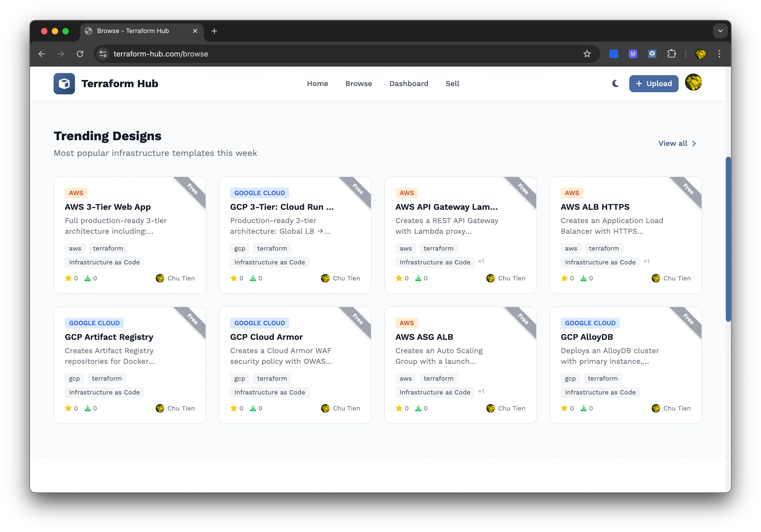The image size is (761, 532).
Task: Click the browser back arrow
Action: 42,54
